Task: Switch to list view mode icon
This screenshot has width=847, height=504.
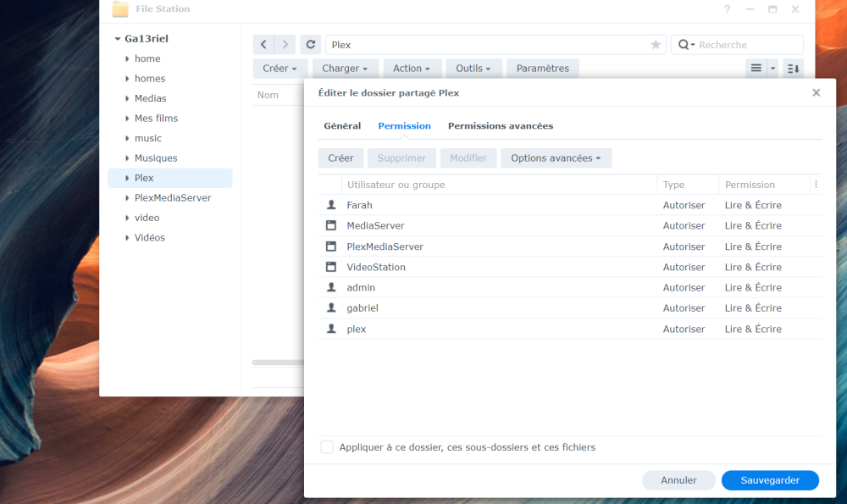Action: pyautogui.click(x=756, y=69)
